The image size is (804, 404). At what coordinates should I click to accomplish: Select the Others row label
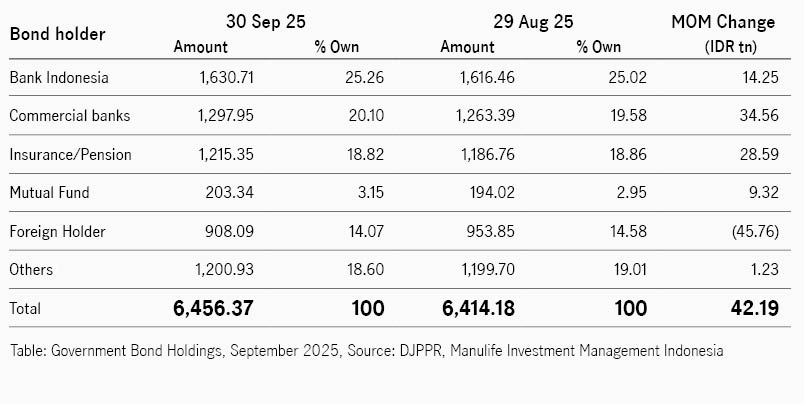31,270
